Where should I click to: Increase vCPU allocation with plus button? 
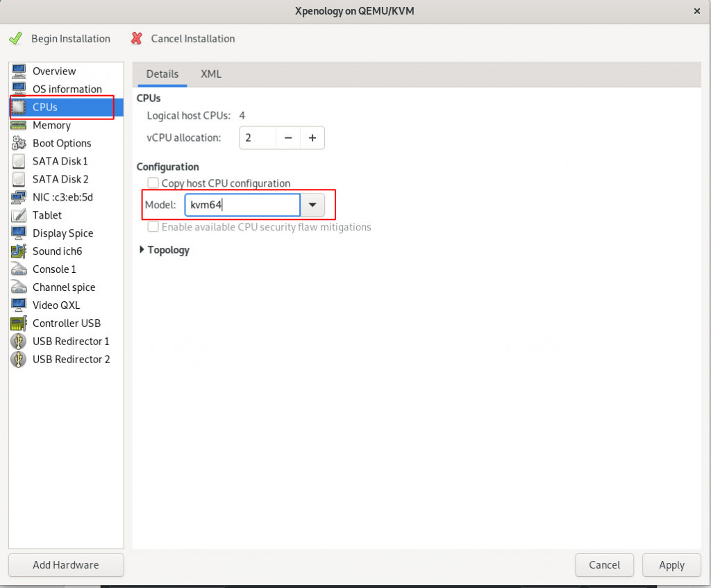312,138
